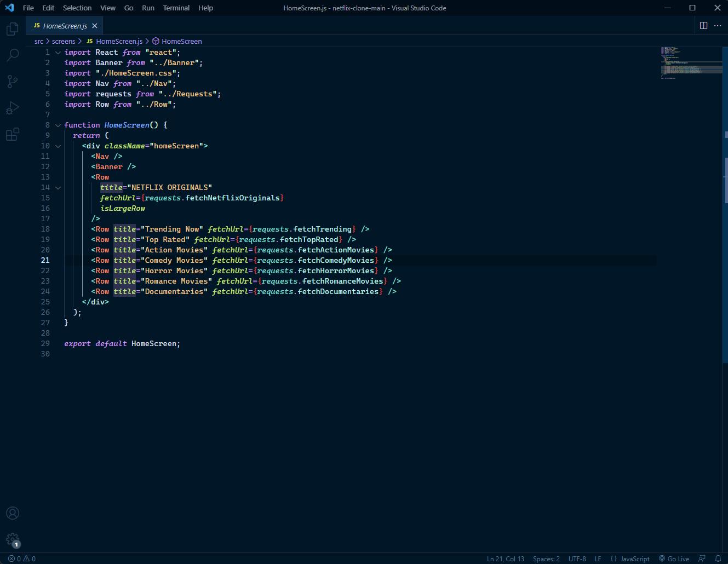Click line number 8 in gutter
Viewport: 728px width, 564px height.
(48, 125)
